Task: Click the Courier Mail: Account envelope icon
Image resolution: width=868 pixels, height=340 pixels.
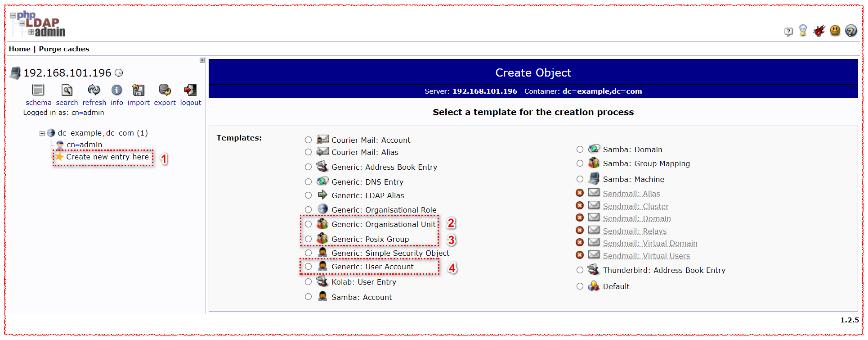Action: pos(322,139)
